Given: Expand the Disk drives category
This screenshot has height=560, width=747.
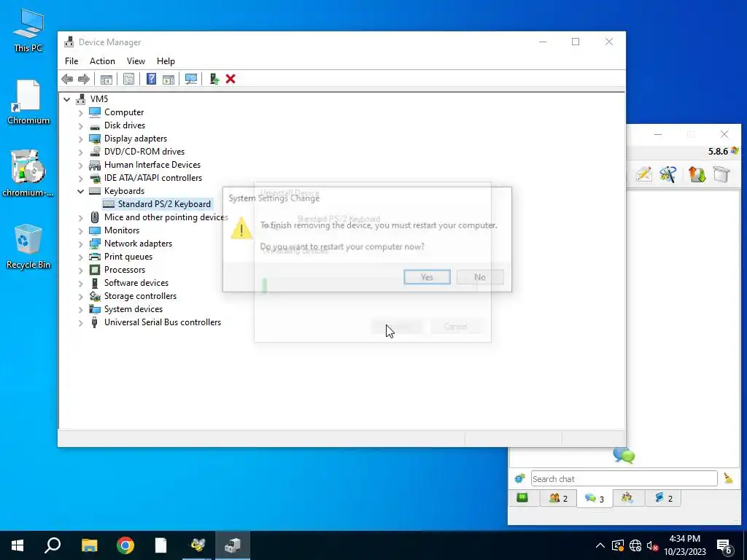Looking at the screenshot, I should pyautogui.click(x=80, y=125).
